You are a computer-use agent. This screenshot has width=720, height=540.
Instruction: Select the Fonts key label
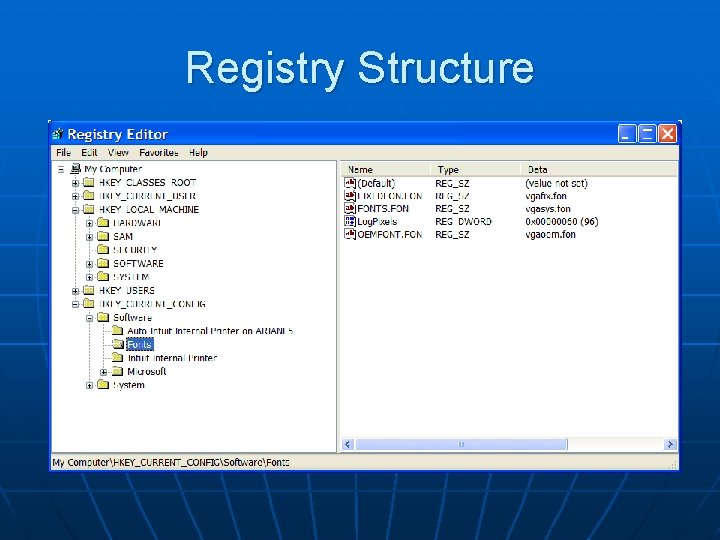(140, 344)
